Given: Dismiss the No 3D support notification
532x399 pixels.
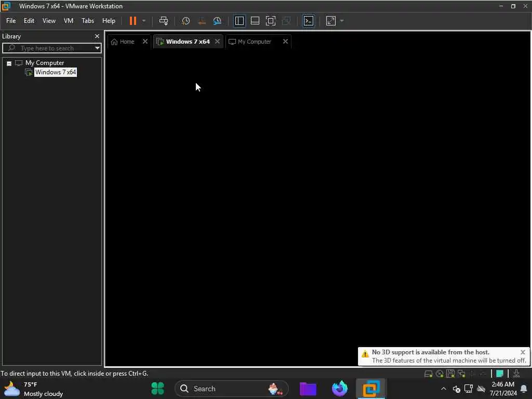Looking at the screenshot, I should pos(523,352).
